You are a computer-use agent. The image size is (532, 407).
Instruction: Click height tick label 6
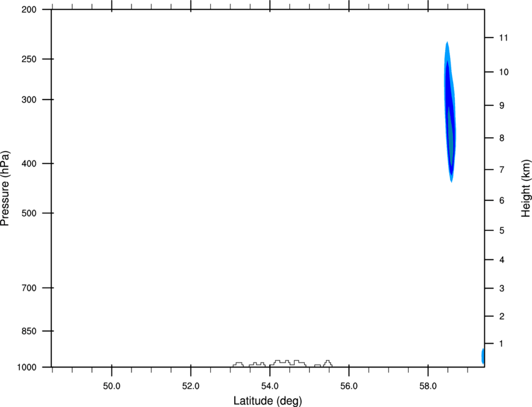pyautogui.click(x=502, y=200)
